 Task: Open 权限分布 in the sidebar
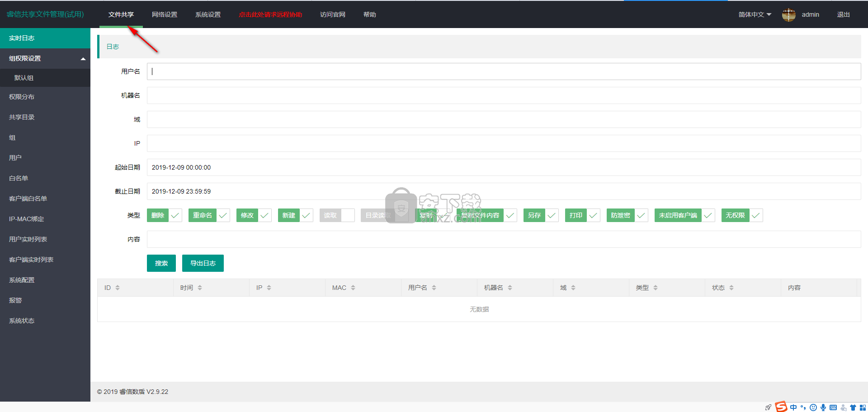click(x=45, y=97)
